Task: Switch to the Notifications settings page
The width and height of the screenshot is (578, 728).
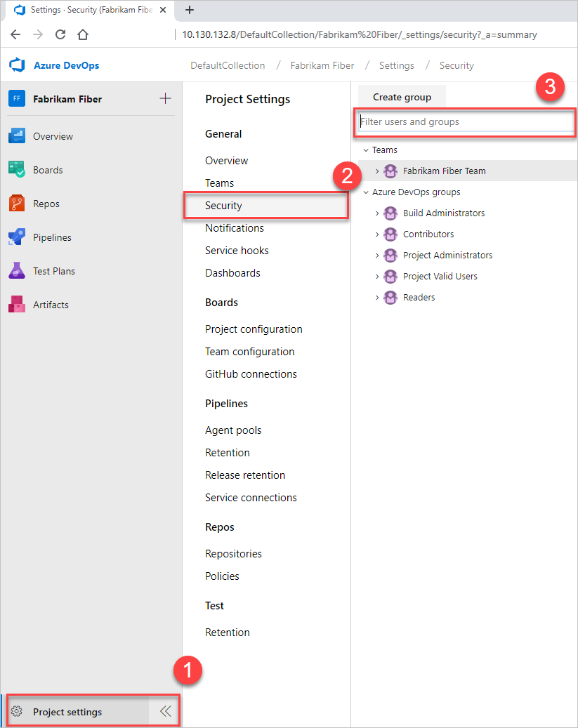Action: [234, 227]
